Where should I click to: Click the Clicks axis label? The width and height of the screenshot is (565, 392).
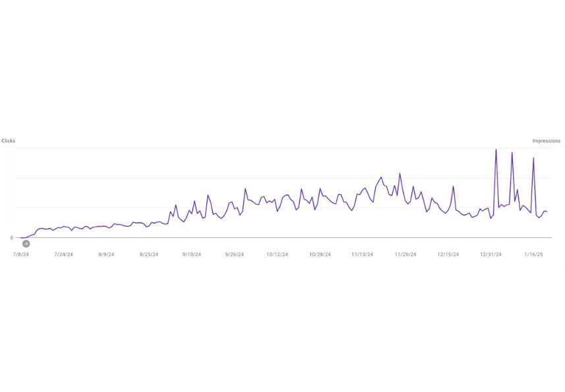coord(9,141)
